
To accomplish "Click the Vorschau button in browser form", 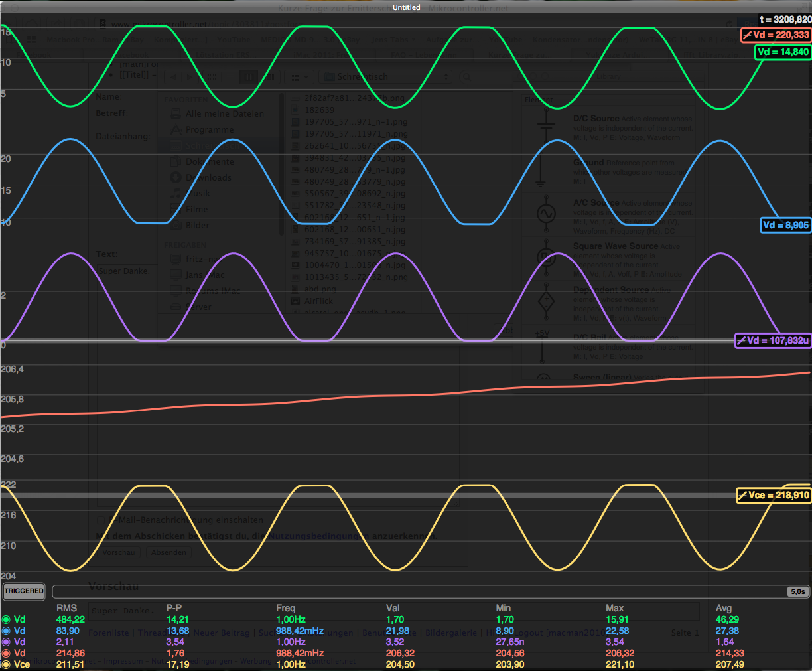I will click(x=119, y=552).
